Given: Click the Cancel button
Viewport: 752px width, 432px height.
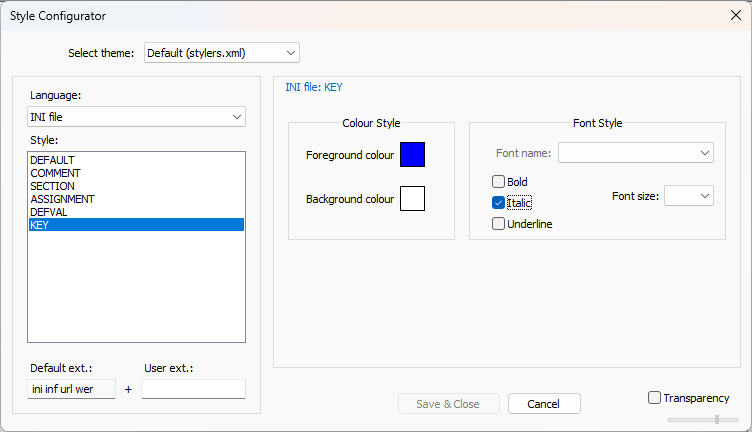Looking at the screenshot, I should pos(544,404).
